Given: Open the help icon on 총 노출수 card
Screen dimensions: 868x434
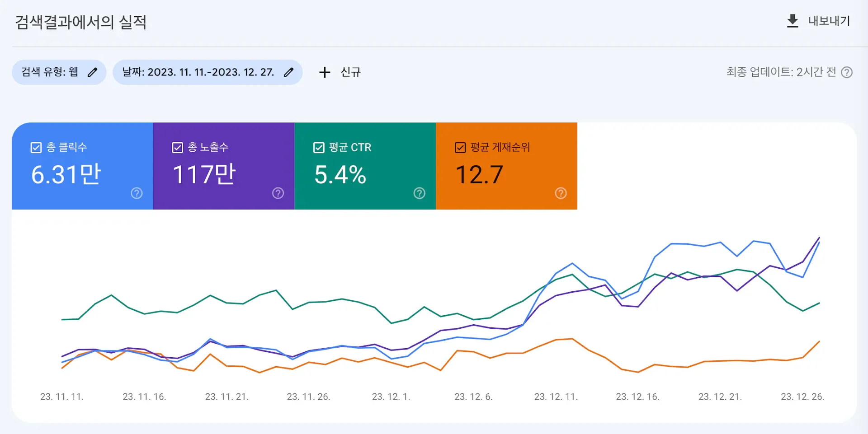Looking at the screenshot, I should [x=278, y=193].
